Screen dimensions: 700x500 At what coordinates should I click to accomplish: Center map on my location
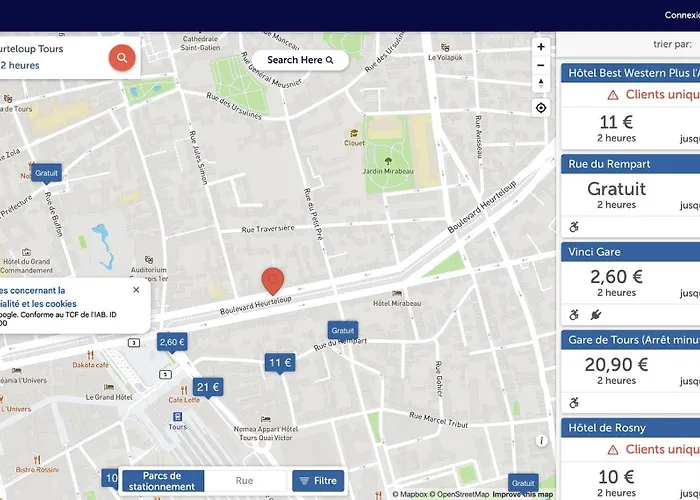coord(541,108)
